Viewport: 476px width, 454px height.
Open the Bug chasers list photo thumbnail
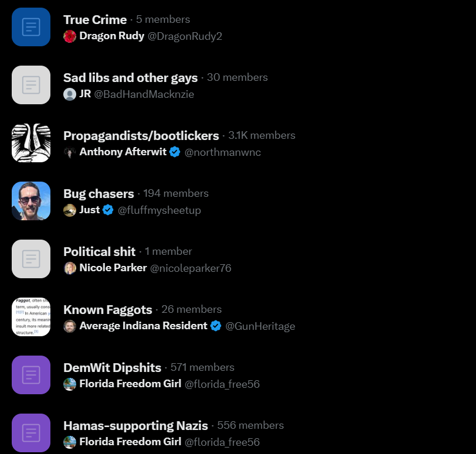pyautogui.click(x=31, y=201)
